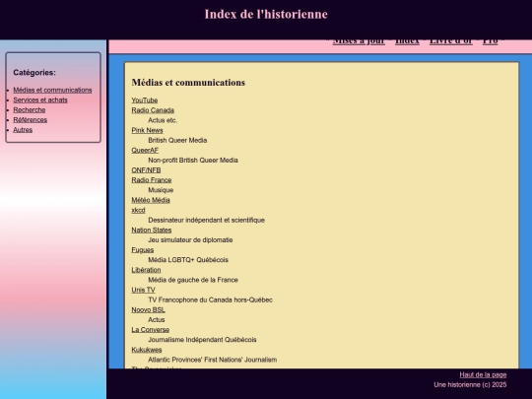Open the Médias et communications category link

point(52,90)
